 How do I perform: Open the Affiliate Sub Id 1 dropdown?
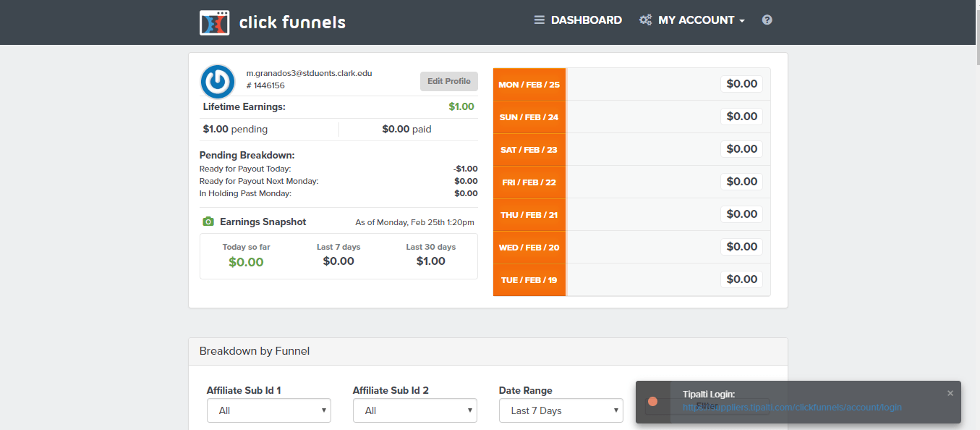tap(269, 410)
